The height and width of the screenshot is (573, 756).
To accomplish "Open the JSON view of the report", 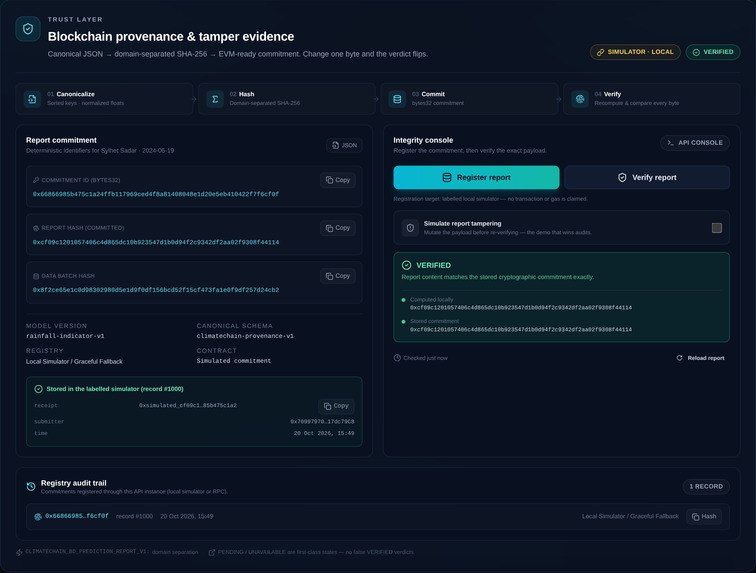I will (344, 145).
